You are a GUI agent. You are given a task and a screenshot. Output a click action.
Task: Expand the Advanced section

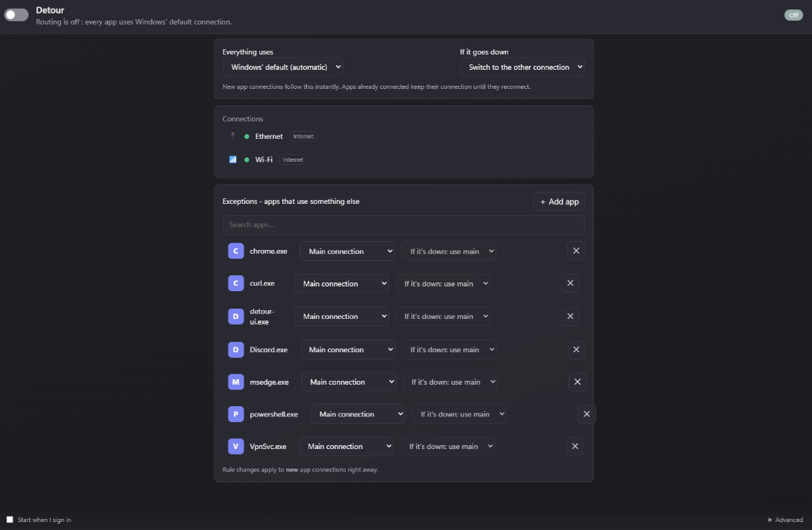click(x=786, y=520)
